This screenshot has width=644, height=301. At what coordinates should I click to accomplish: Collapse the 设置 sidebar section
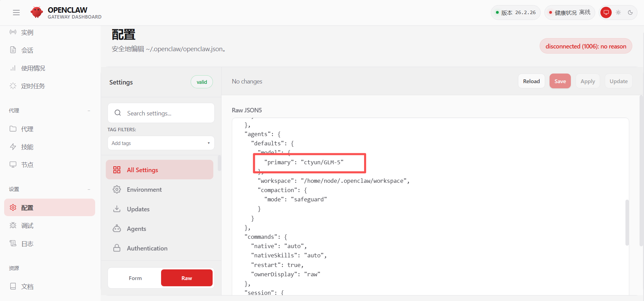[89, 189]
